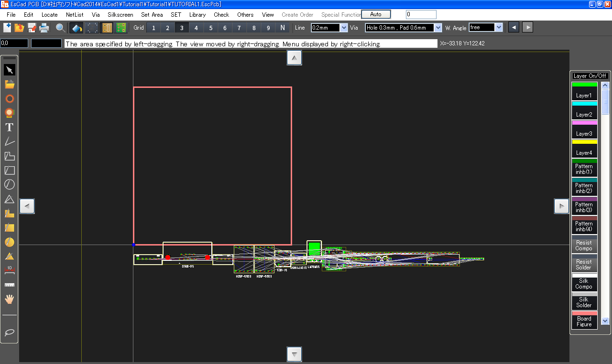Select the ruler tool
This screenshot has height=364, width=612.
point(10,285)
